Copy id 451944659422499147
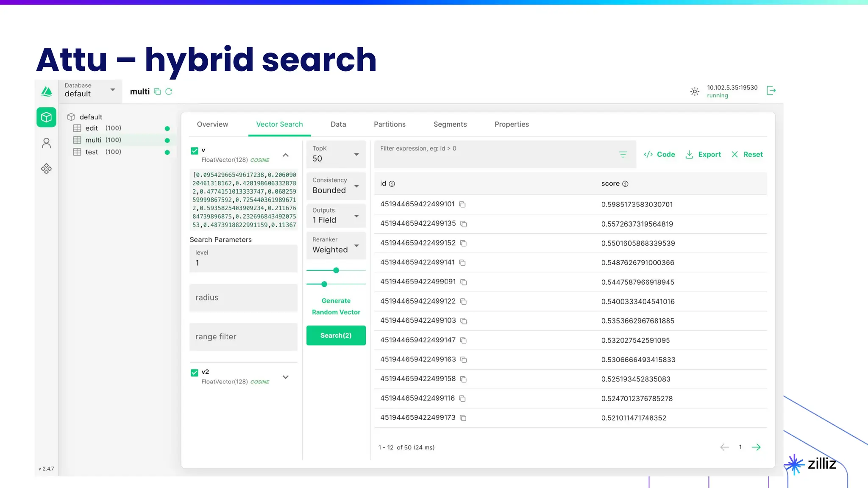Screen dimensions: 868x488 [463, 341]
